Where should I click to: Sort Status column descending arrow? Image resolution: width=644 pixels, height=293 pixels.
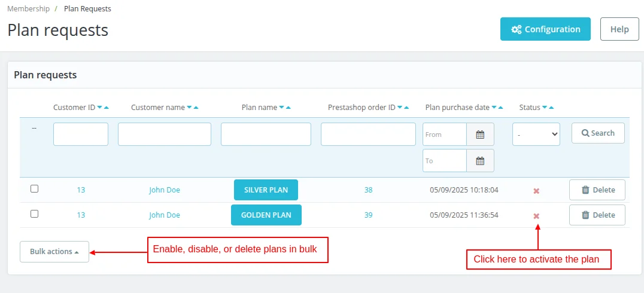pyautogui.click(x=545, y=108)
